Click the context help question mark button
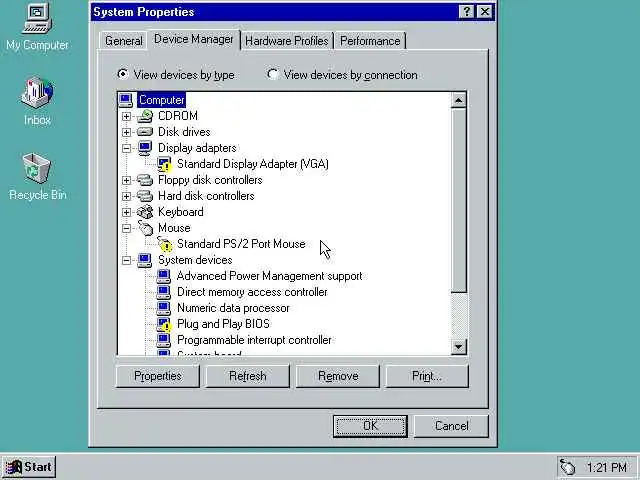Viewport: 640px width, 480px height. coord(467,12)
